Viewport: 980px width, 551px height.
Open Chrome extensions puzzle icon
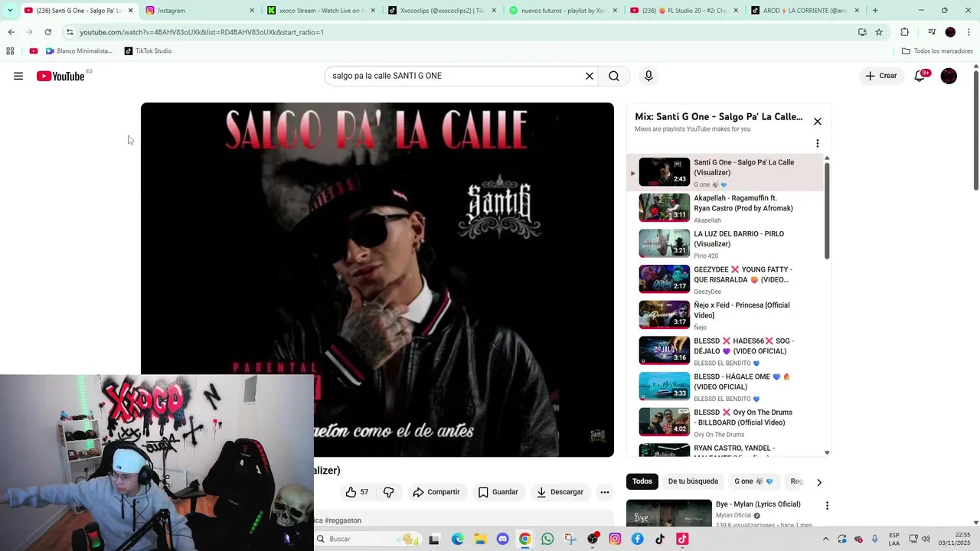pyautogui.click(x=904, y=32)
